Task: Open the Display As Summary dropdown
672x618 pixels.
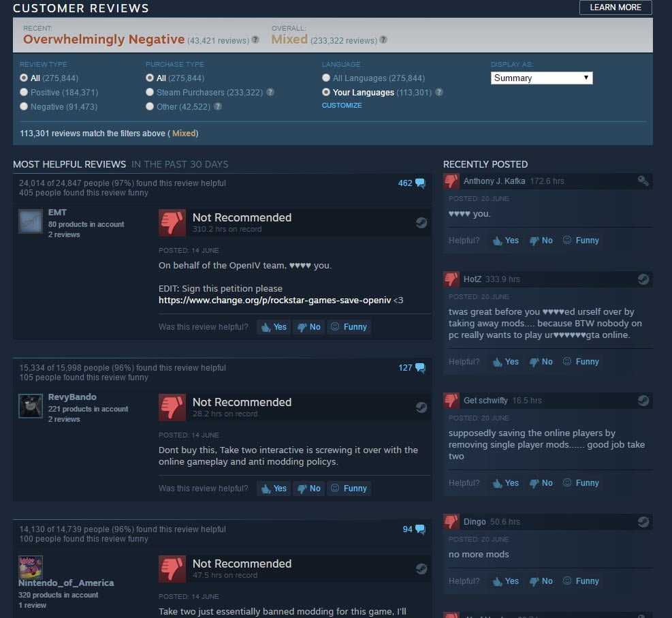Action: tap(542, 78)
